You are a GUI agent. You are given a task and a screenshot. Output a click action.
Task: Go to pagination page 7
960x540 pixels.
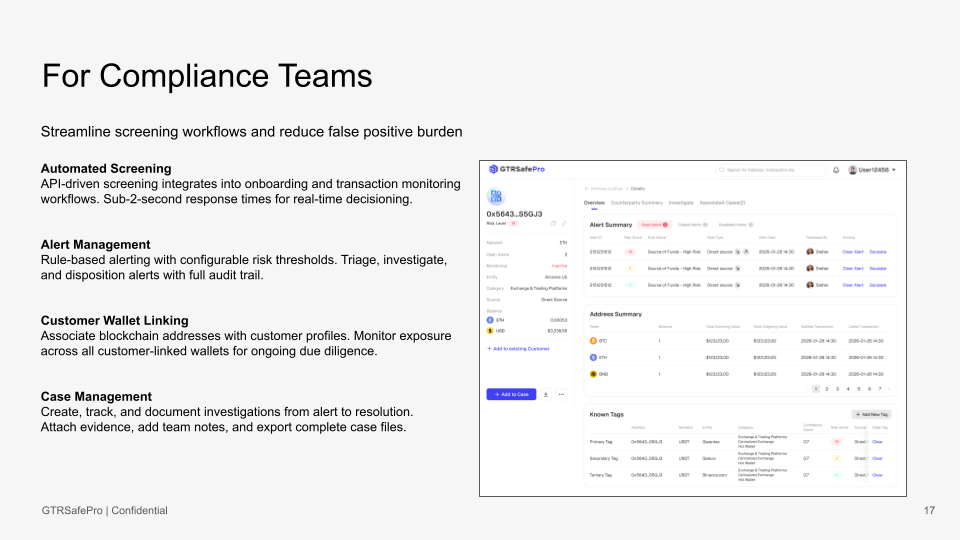pyautogui.click(x=880, y=389)
